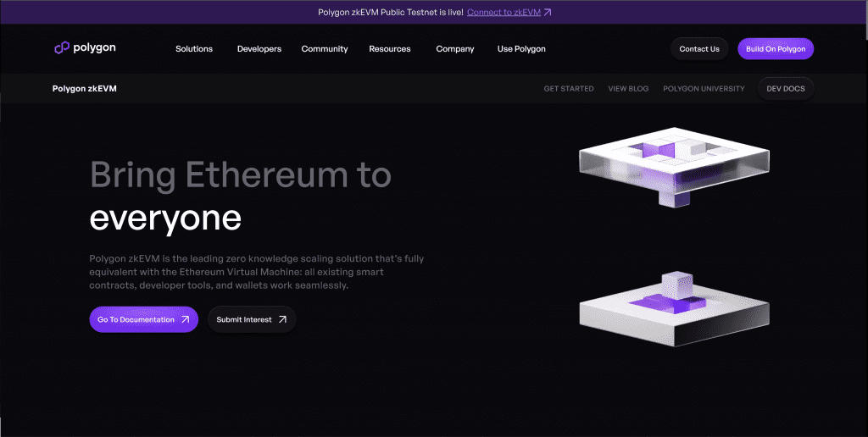The image size is (868, 437).
Task: Click the Build On Polygon button
Action: pos(776,48)
